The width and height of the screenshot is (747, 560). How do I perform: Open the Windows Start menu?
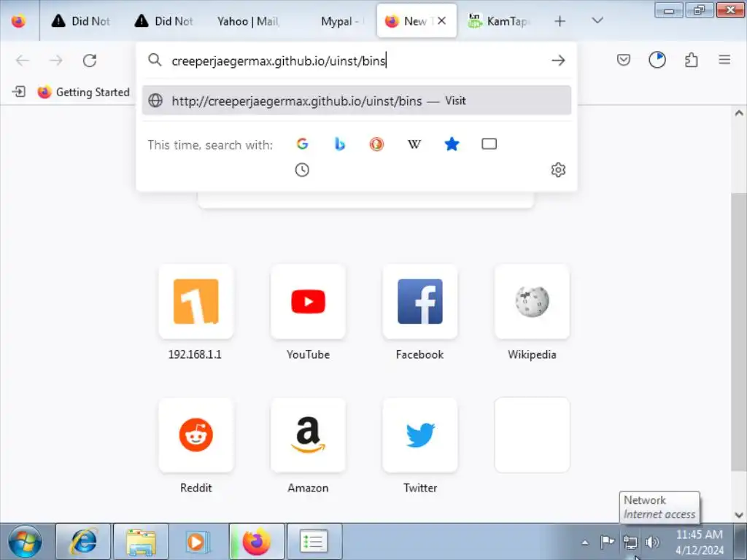pos(25,542)
